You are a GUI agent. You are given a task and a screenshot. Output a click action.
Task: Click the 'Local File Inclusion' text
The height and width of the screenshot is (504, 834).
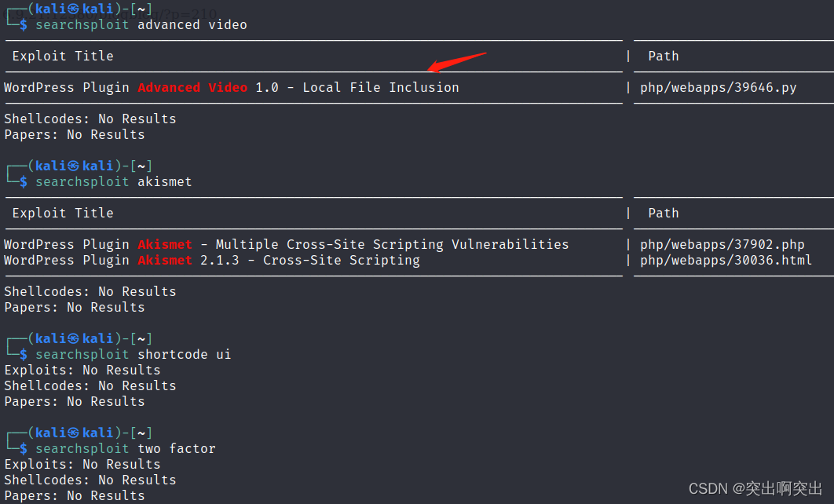(381, 88)
